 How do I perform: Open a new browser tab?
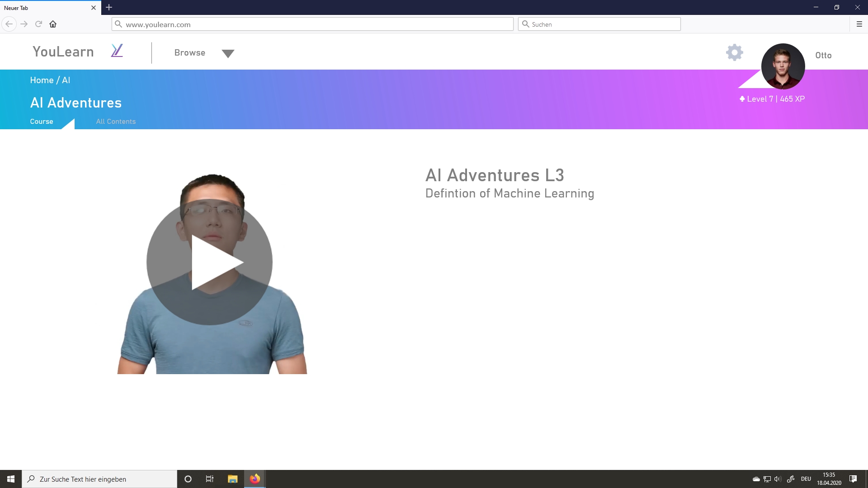tap(109, 8)
